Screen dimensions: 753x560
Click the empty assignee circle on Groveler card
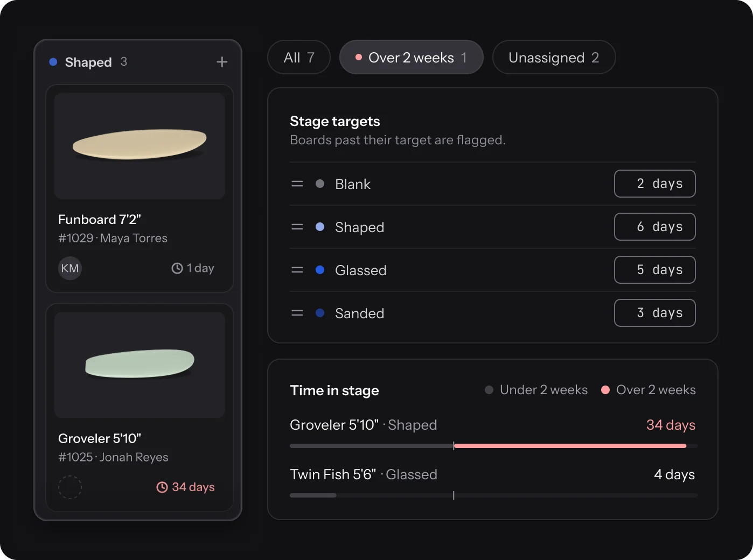click(70, 487)
